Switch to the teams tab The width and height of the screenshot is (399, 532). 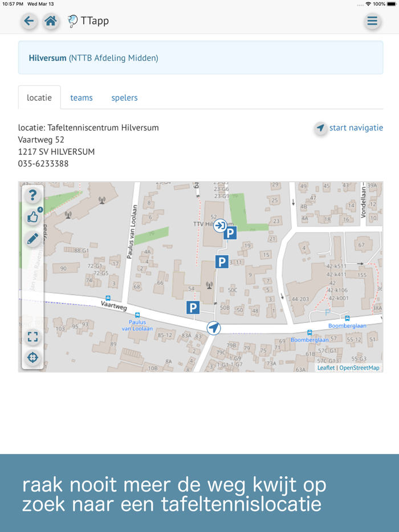tap(82, 98)
